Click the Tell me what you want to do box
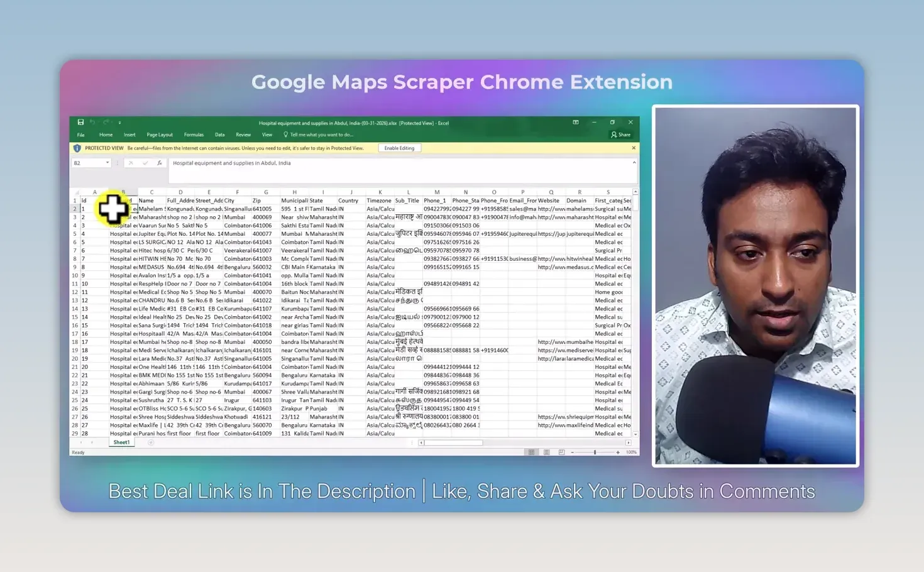Image resolution: width=924 pixels, height=572 pixels. click(319, 135)
